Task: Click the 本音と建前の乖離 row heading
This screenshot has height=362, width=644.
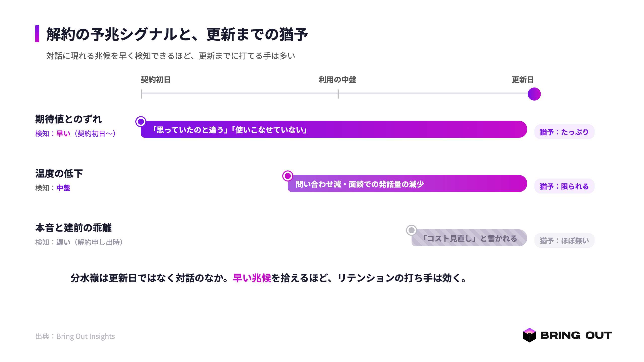Action: 73,228
